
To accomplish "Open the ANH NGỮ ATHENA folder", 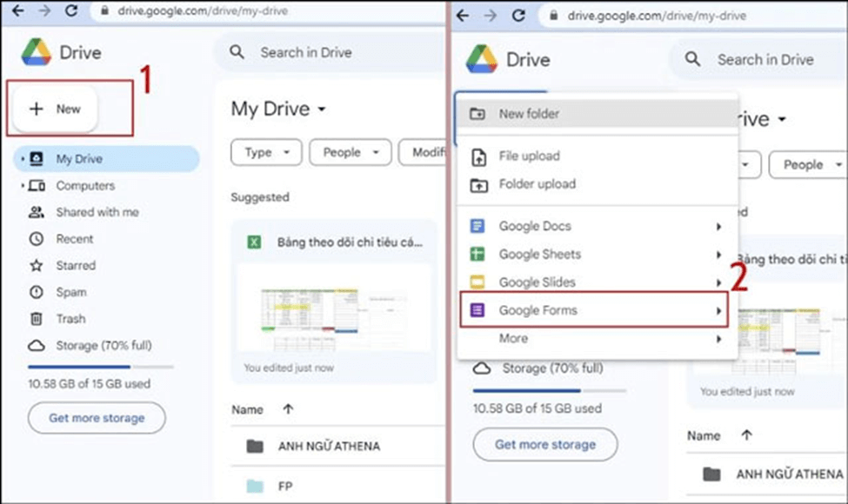I will point(331,446).
